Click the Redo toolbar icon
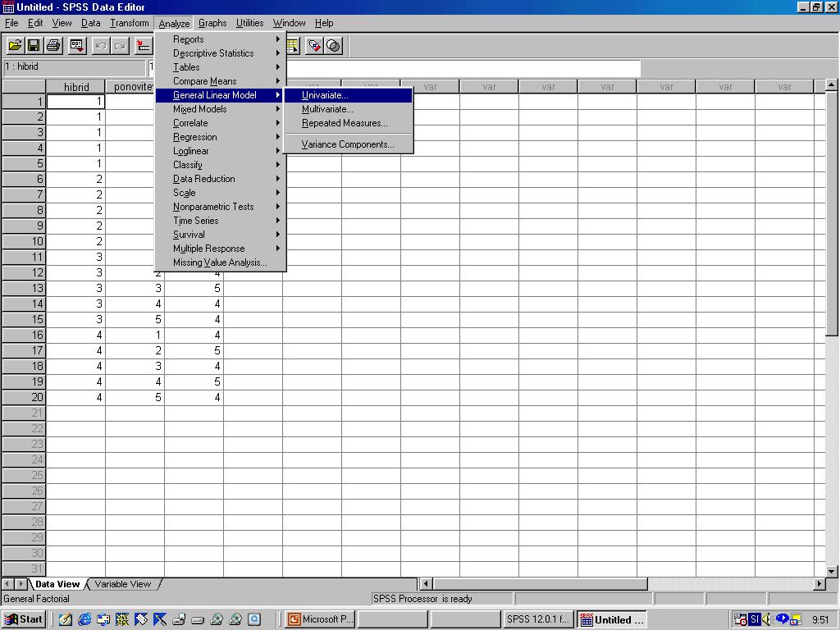This screenshot has height=630, width=840. pyautogui.click(x=120, y=46)
